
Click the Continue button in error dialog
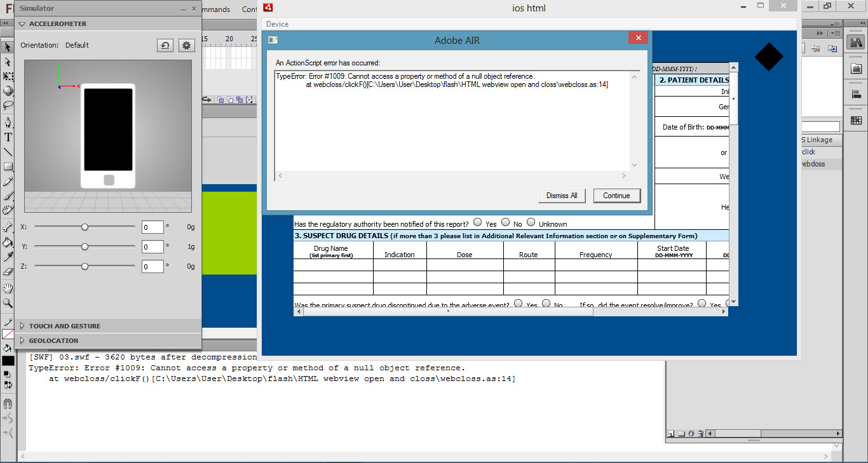(x=616, y=196)
